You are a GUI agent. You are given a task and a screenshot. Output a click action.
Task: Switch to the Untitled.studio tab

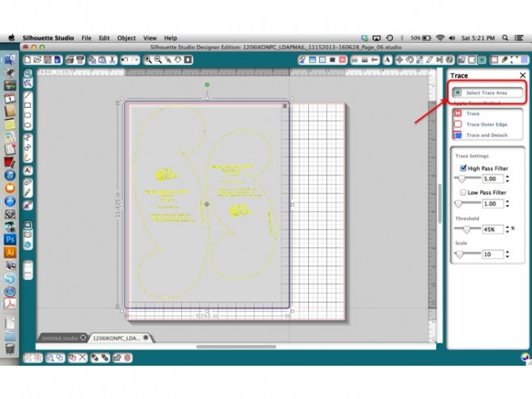click(60, 338)
